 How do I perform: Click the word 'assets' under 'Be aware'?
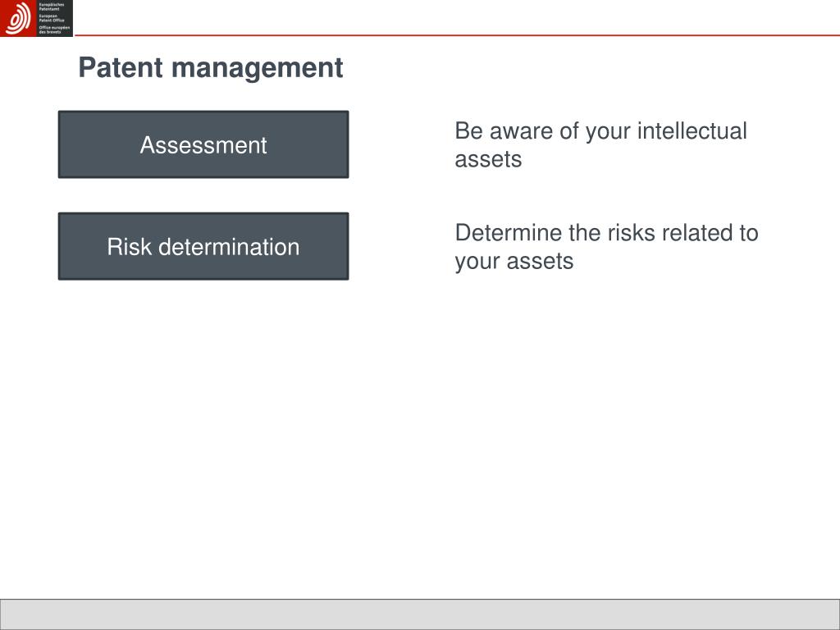488,160
